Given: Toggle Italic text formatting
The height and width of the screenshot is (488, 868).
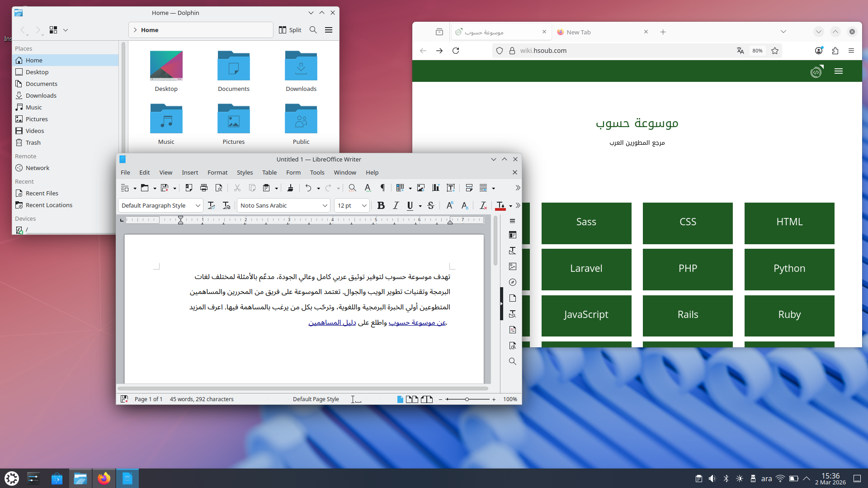Looking at the screenshot, I should [396, 205].
